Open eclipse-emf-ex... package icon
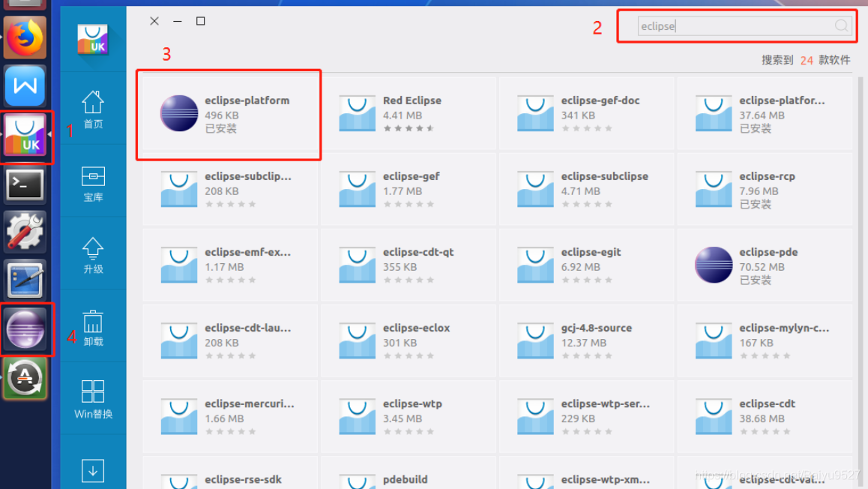This screenshot has height=489, width=868. pos(179,265)
